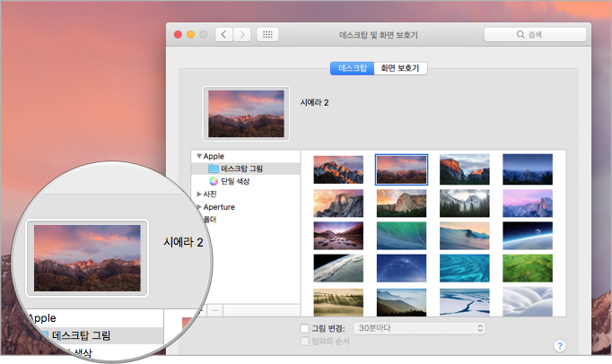This screenshot has width=612, height=364.
Task: Choose misty gray forest valley wallpaper
Action: pos(465,204)
